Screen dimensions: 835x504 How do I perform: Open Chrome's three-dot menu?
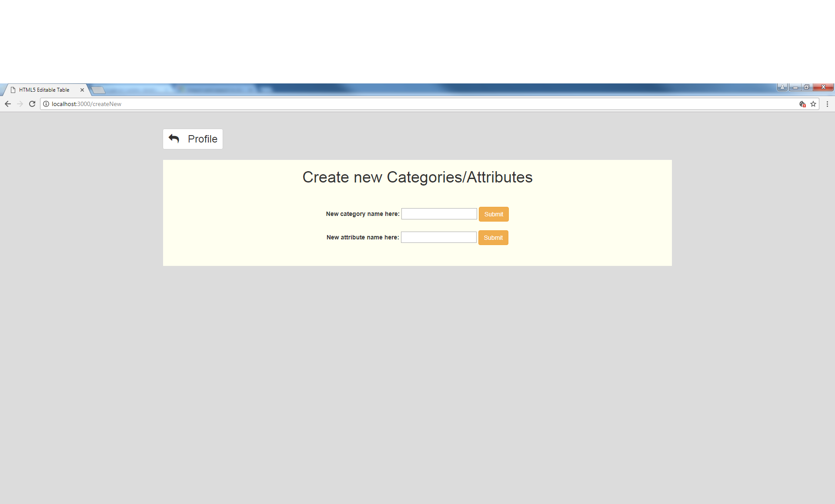click(x=827, y=104)
